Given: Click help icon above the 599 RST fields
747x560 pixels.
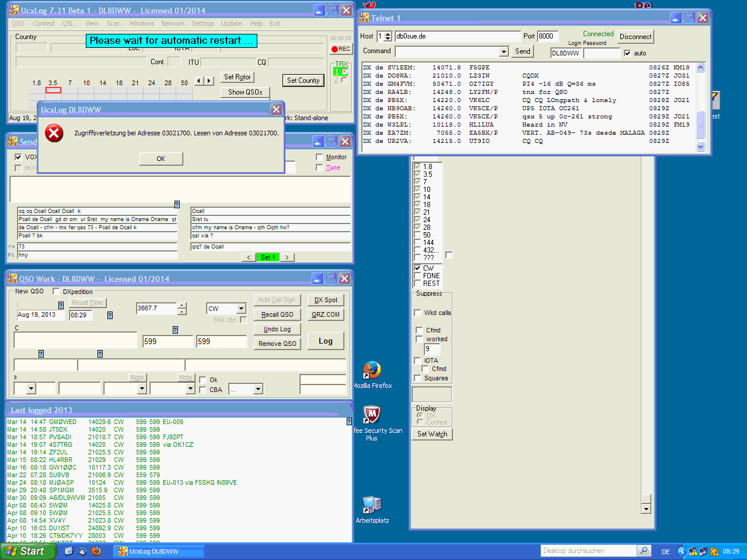Looking at the screenshot, I should tap(175, 330).
